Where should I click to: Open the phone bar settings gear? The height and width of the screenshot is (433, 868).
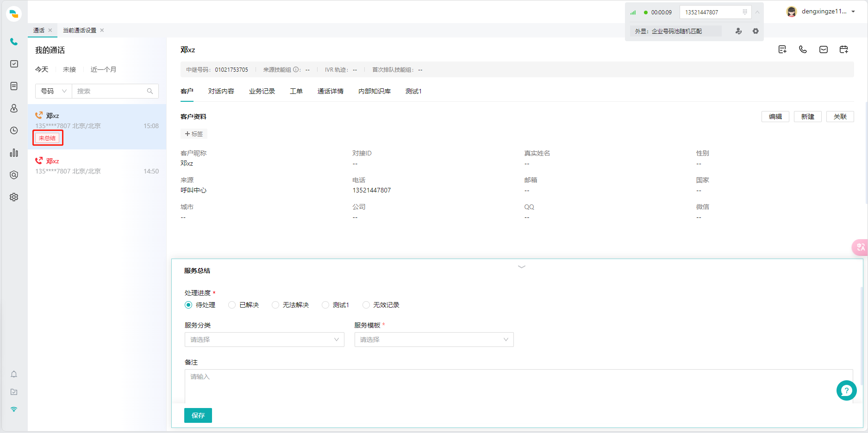click(756, 31)
